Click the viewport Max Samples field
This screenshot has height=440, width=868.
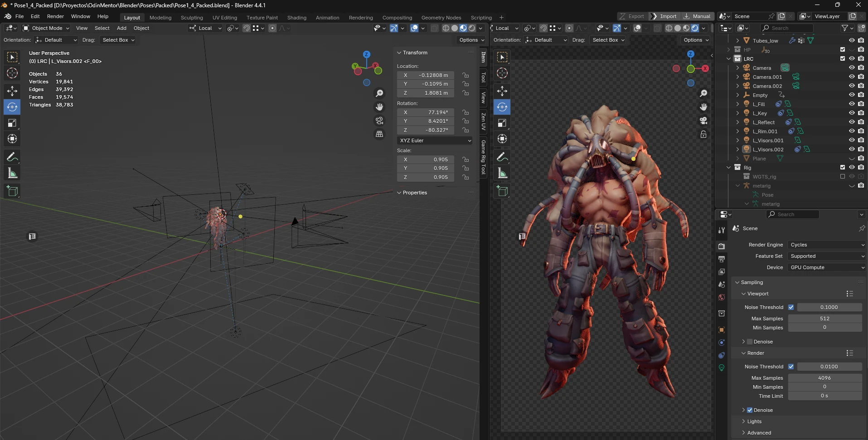click(x=825, y=319)
